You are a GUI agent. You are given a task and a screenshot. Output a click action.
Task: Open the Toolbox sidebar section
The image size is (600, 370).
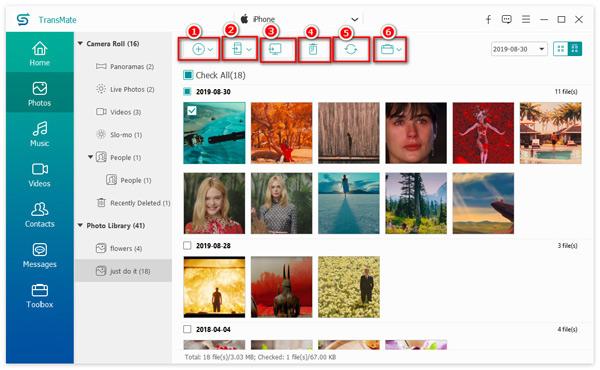click(x=40, y=296)
